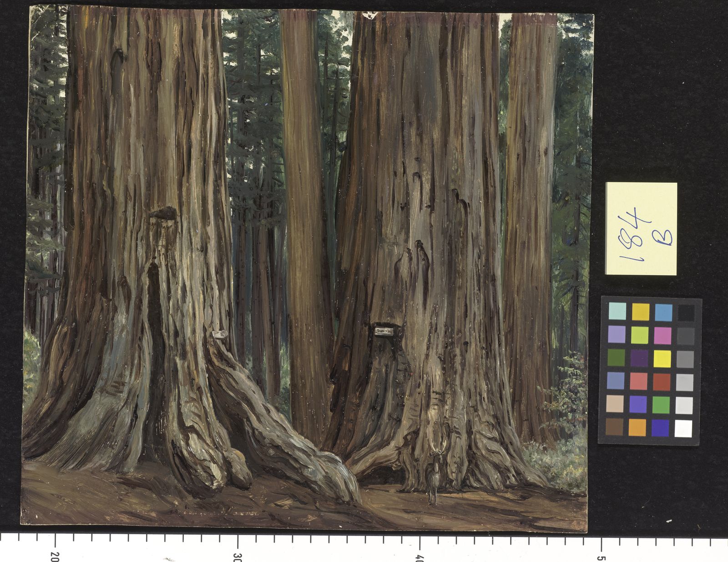The height and width of the screenshot is (562, 728).
Task: Select the lime green patch on the color chart
Action: click(640, 335)
